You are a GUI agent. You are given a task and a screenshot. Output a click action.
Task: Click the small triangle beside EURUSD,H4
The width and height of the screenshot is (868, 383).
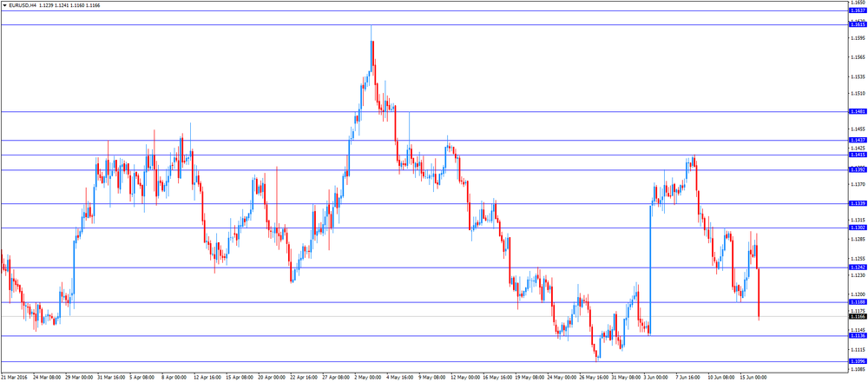4,5
